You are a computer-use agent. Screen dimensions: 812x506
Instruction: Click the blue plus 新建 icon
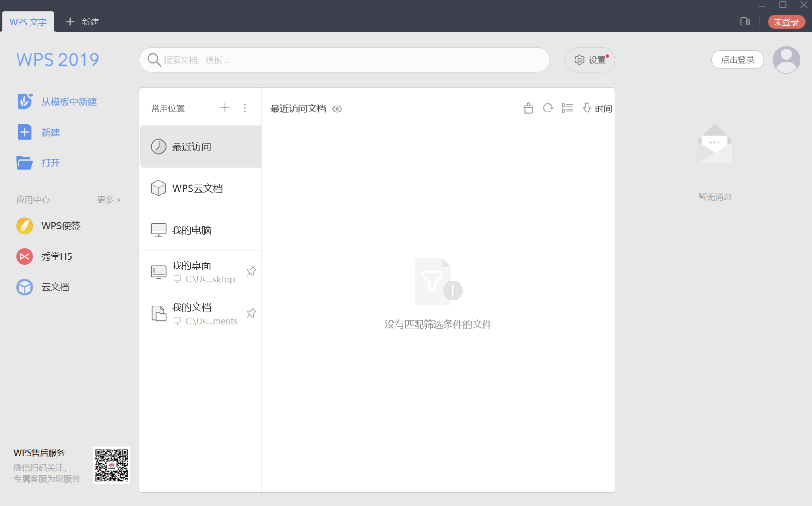point(25,132)
